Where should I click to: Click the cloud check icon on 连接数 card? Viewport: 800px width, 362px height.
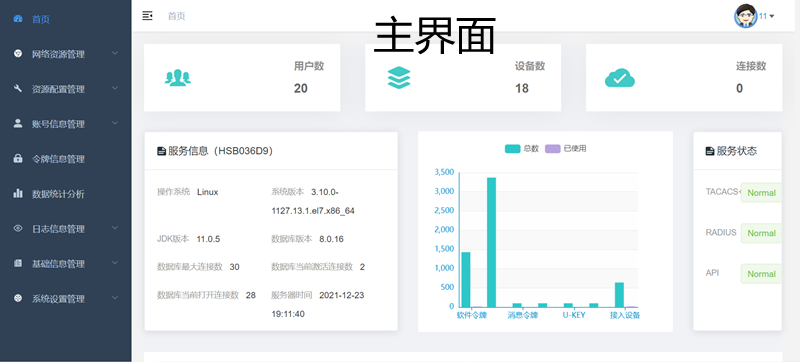pyautogui.click(x=619, y=78)
